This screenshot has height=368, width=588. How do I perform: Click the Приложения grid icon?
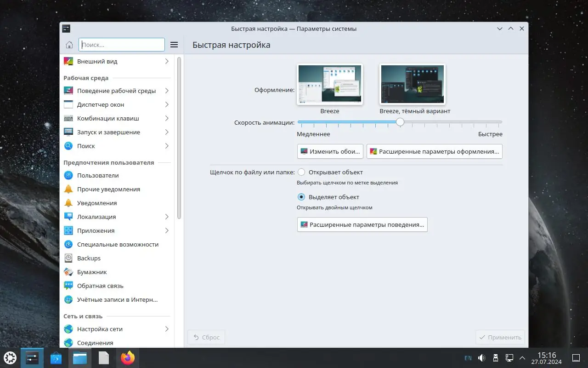click(x=68, y=230)
